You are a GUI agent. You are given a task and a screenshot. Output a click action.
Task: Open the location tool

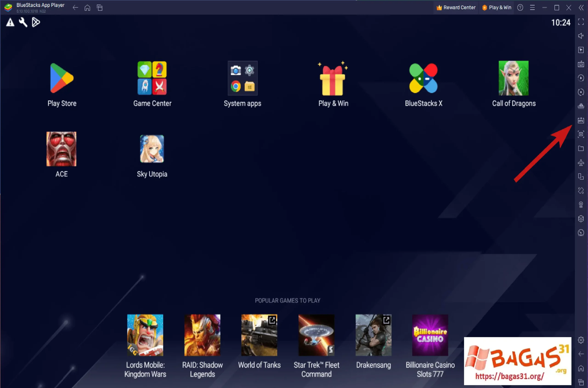(x=581, y=204)
